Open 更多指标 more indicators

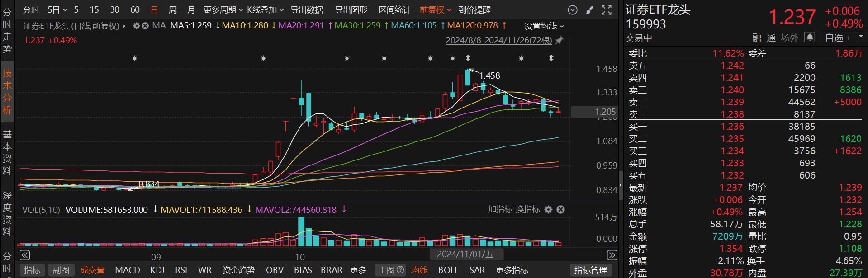coord(512,270)
